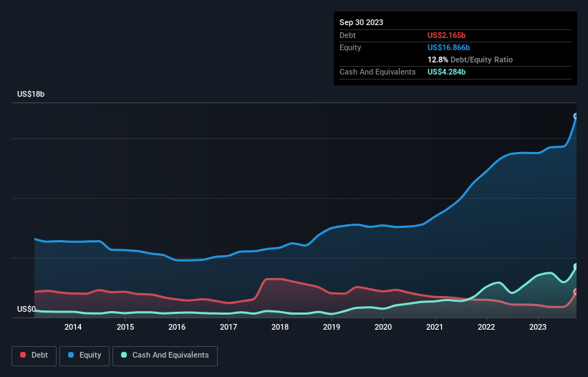
Task: Click the Debt row label in tooltip
Action: point(347,35)
